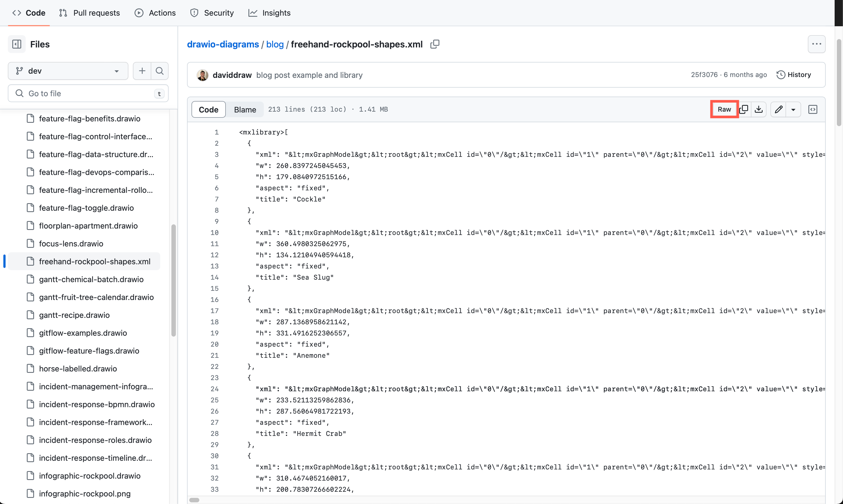Open daviddraw's profile avatar

pyautogui.click(x=202, y=75)
